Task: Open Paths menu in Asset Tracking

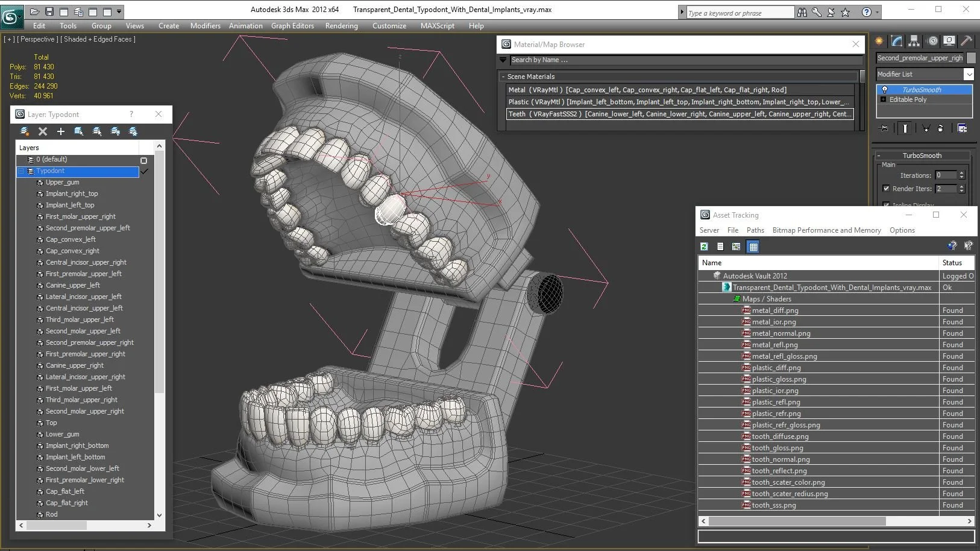Action: coord(755,230)
